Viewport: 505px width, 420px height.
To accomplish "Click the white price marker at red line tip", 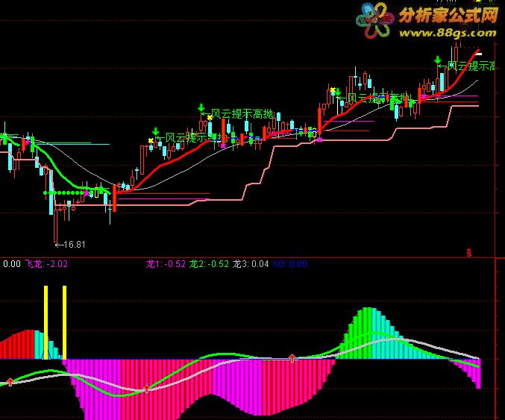I will [x=479, y=54].
